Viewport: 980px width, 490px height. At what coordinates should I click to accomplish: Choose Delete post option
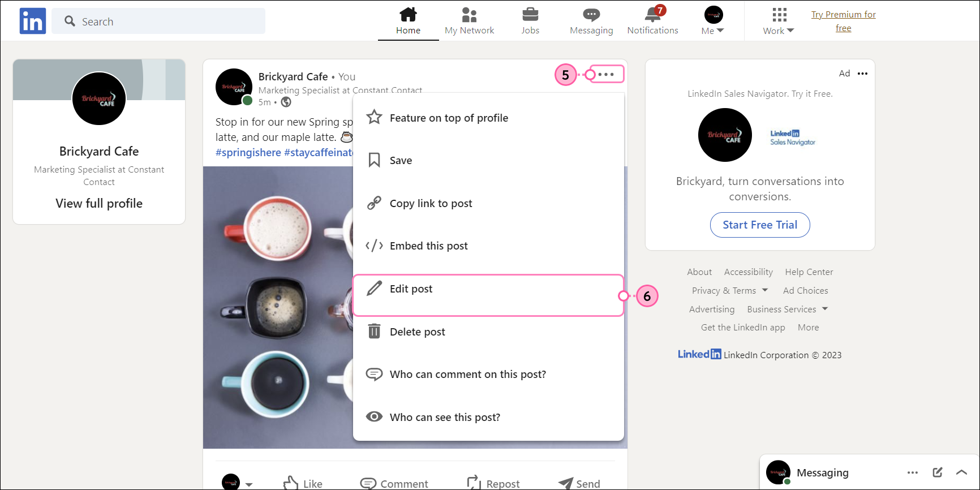[x=488, y=332]
